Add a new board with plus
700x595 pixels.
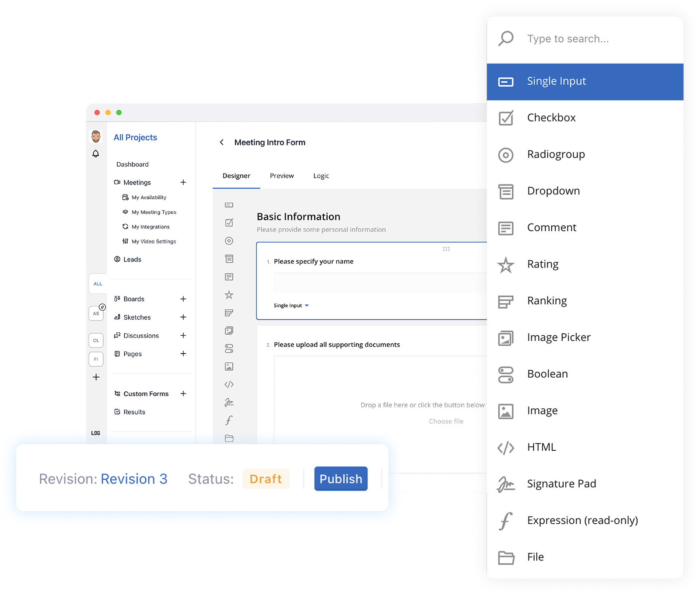(x=183, y=299)
